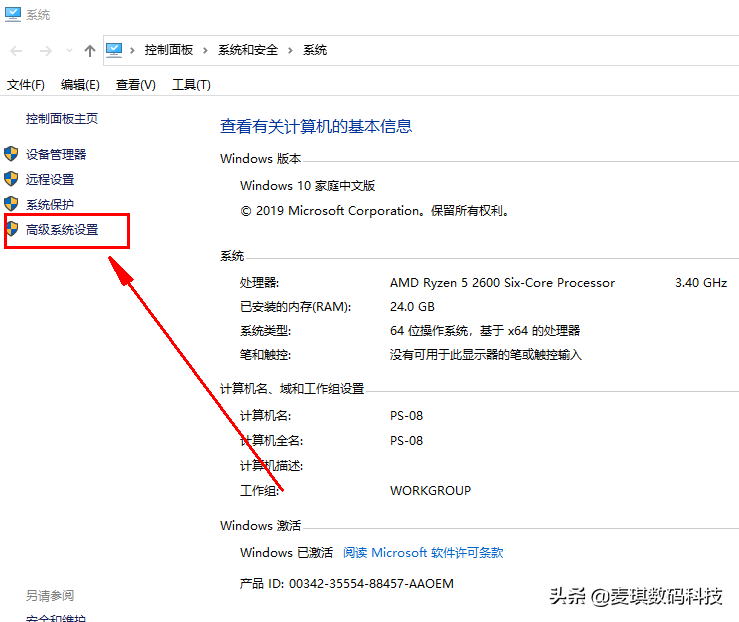Click shield icon beside 远程设置
739x622 pixels.
11,179
